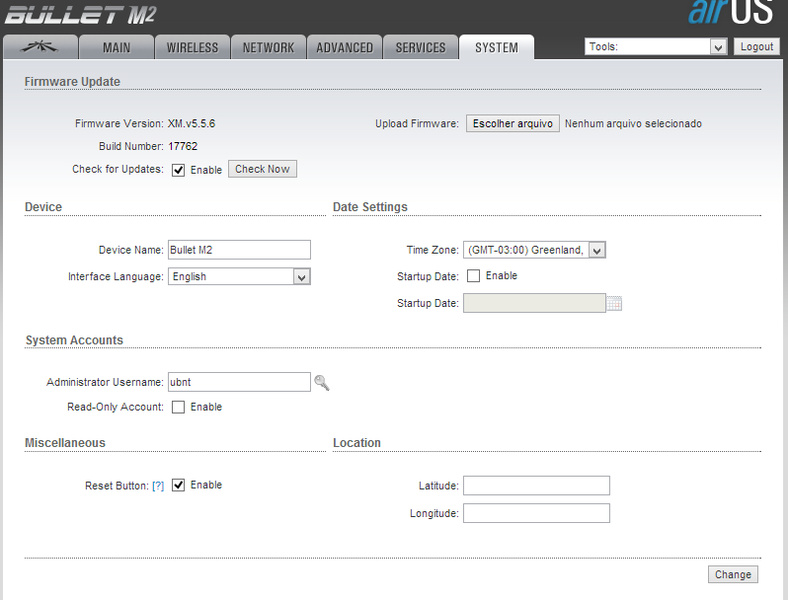Open the Startup Date calendar picker icon

click(x=614, y=304)
